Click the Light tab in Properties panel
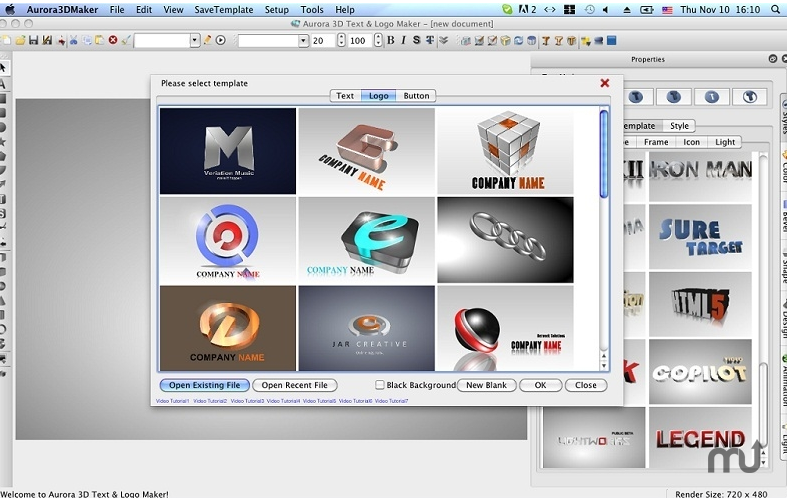787x498 pixels. (725, 142)
